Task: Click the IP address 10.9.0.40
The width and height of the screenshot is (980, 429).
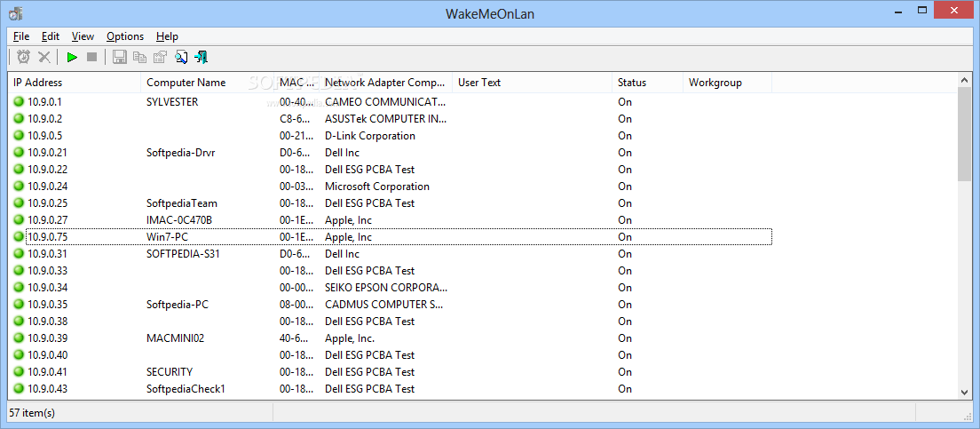Action: [x=48, y=354]
